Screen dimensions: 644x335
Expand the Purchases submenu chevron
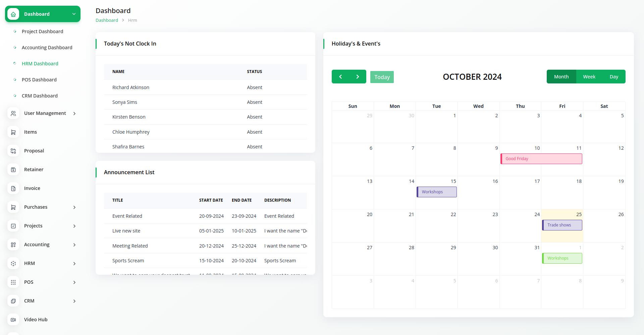point(74,207)
